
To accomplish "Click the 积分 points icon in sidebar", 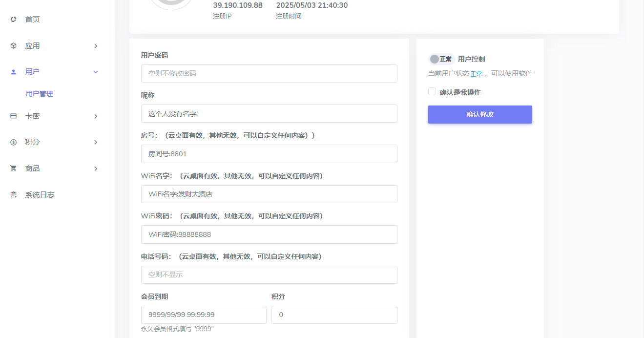I will [12, 142].
